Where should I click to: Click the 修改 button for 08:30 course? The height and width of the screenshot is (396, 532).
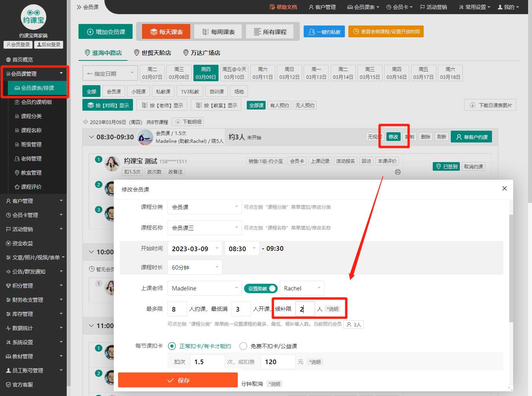(394, 137)
